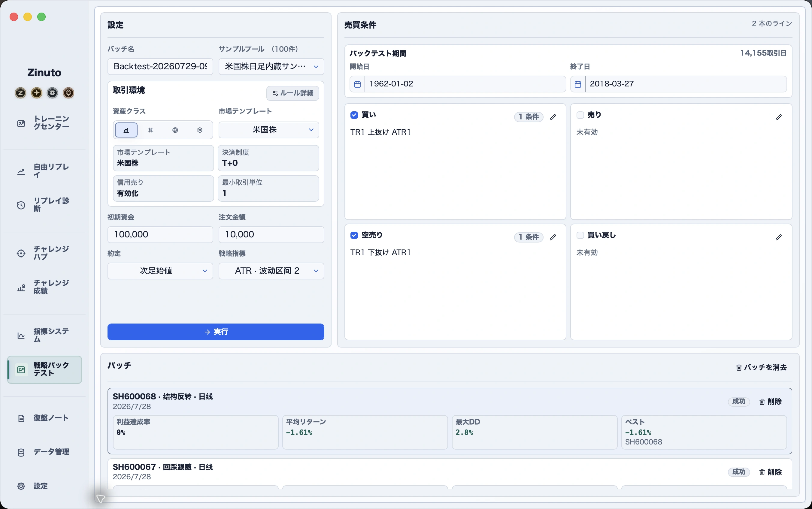
Task: Click the ルール詳細 button
Action: (293, 93)
